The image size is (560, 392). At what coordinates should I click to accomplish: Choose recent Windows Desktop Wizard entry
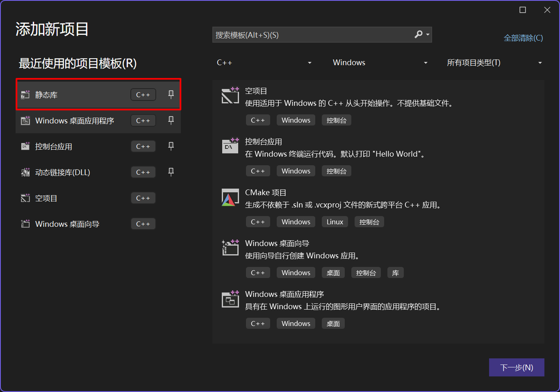pyautogui.click(x=67, y=224)
